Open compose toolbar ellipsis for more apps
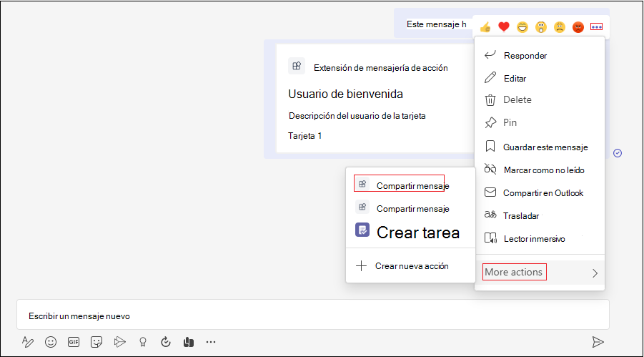Screen dimensions: 644x357 (211, 342)
